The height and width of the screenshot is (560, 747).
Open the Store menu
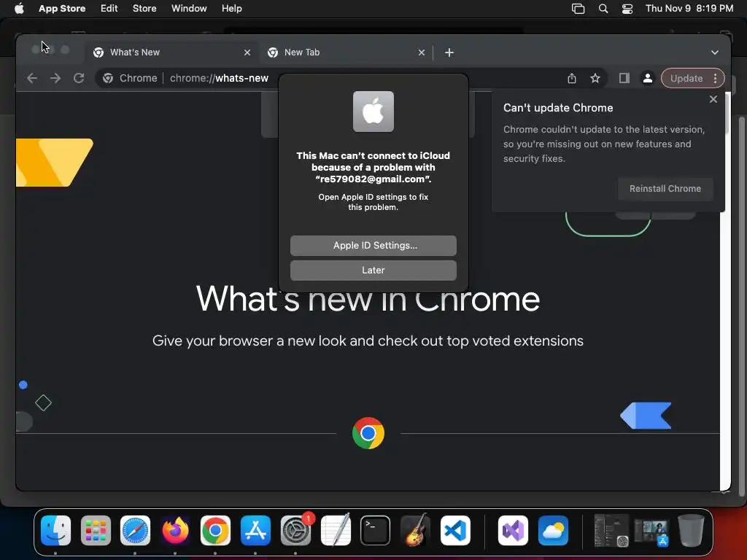[x=144, y=8]
